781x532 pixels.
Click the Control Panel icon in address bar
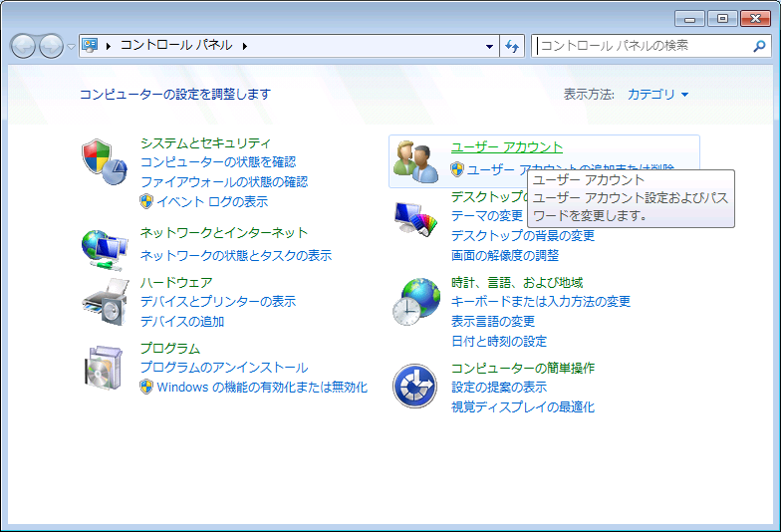[90, 46]
